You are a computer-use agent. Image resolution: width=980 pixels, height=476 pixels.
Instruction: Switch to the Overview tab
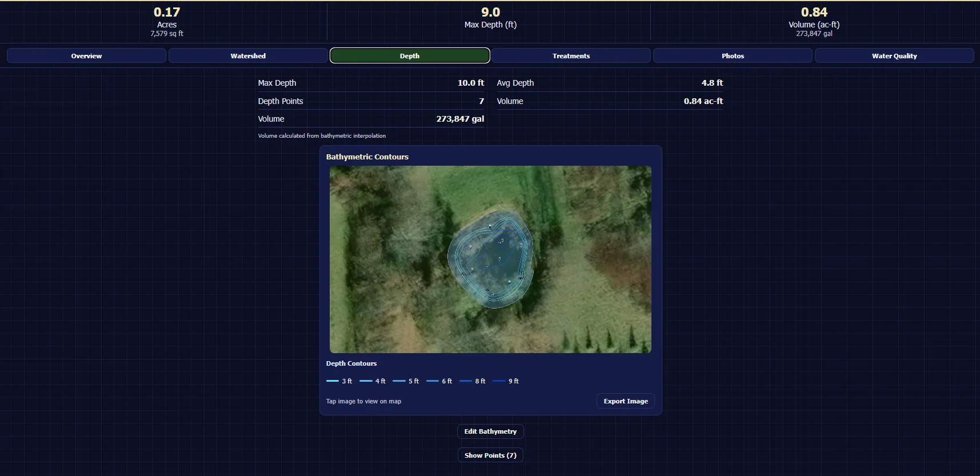[x=86, y=55]
